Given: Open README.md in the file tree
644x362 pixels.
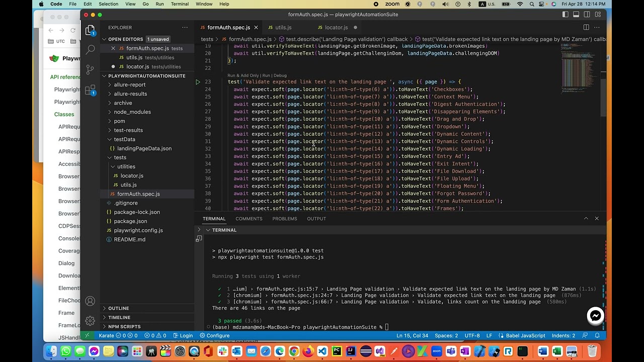Looking at the screenshot, I should (130, 239).
